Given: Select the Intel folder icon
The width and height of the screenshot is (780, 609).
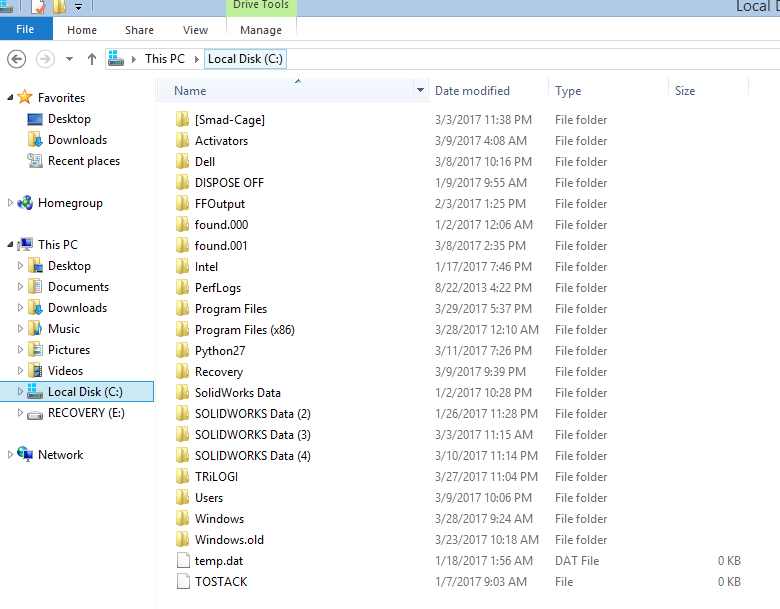Looking at the screenshot, I should [x=183, y=266].
